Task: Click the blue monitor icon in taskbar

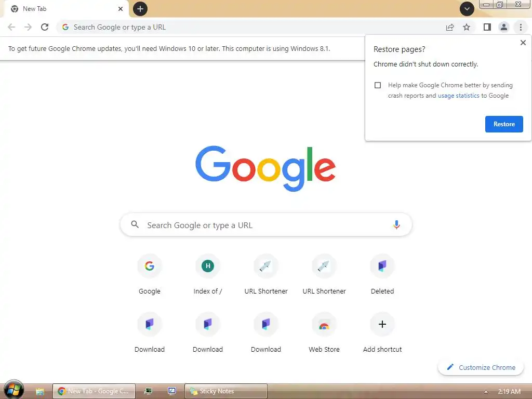Action: pos(172,391)
